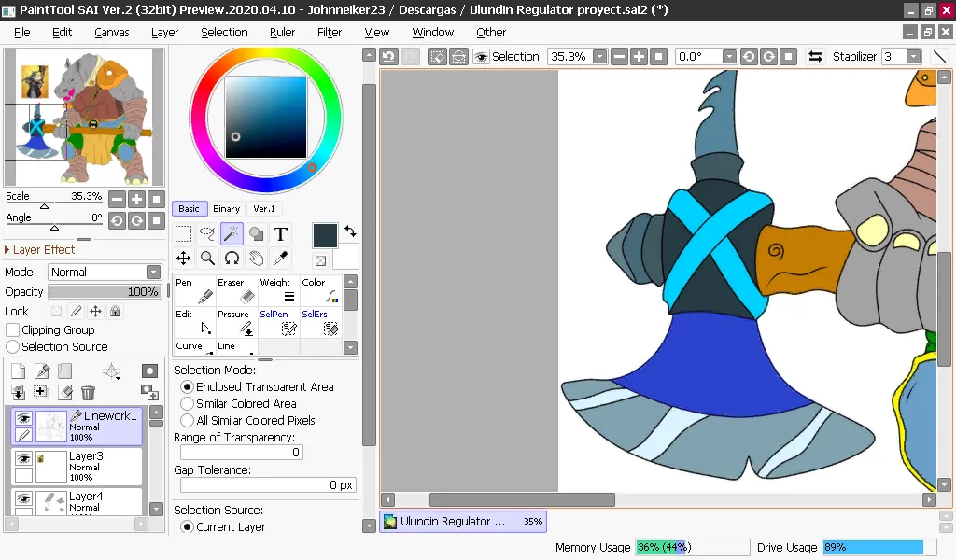The image size is (956, 560).
Task: Rotate view counterclockwise in toolbar
Action: [x=749, y=57]
